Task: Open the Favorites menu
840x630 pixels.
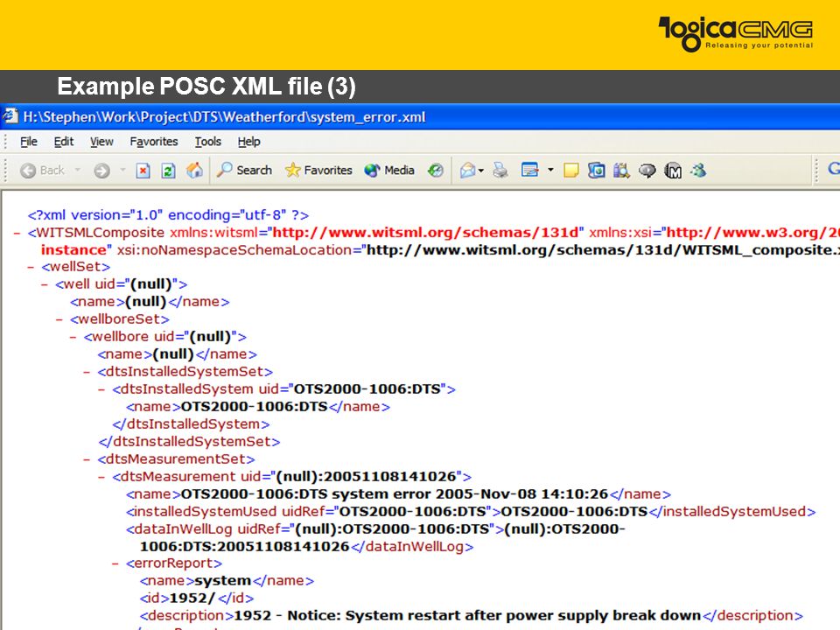Action: pos(154,142)
